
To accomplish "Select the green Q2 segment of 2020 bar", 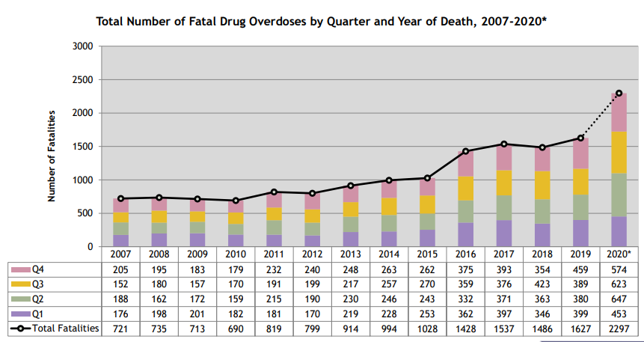I will point(619,195).
